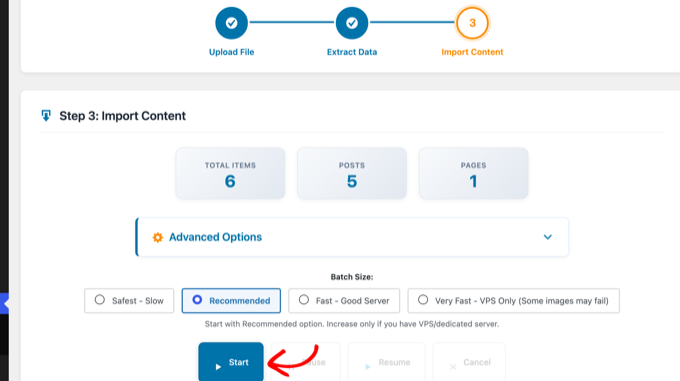The image size is (680, 381).
Task: Click the Resume button
Action: tap(387, 362)
